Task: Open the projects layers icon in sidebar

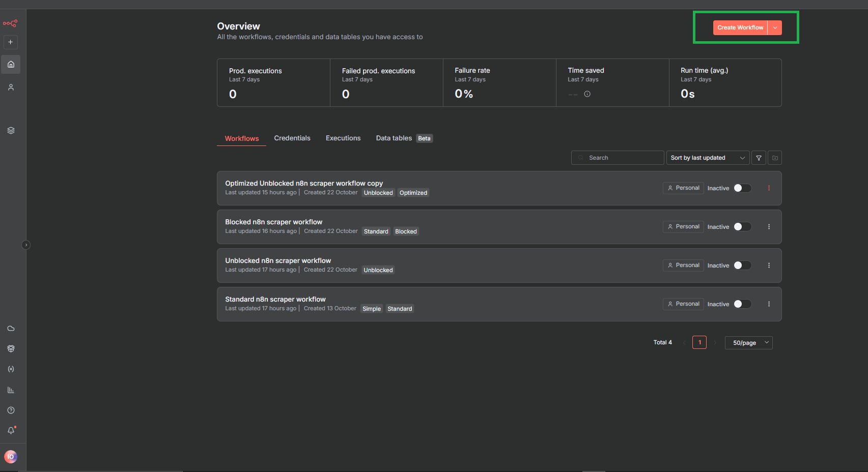Action: [11, 130]
